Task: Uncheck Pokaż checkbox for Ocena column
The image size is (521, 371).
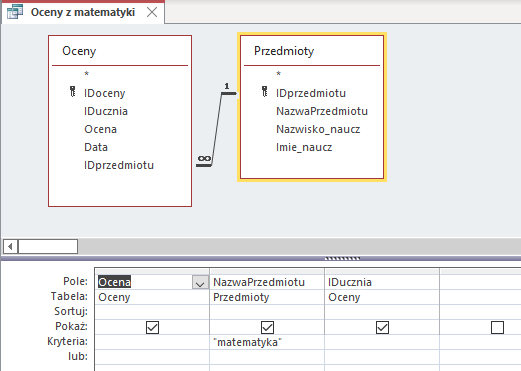Action: [x=152, y=327]
